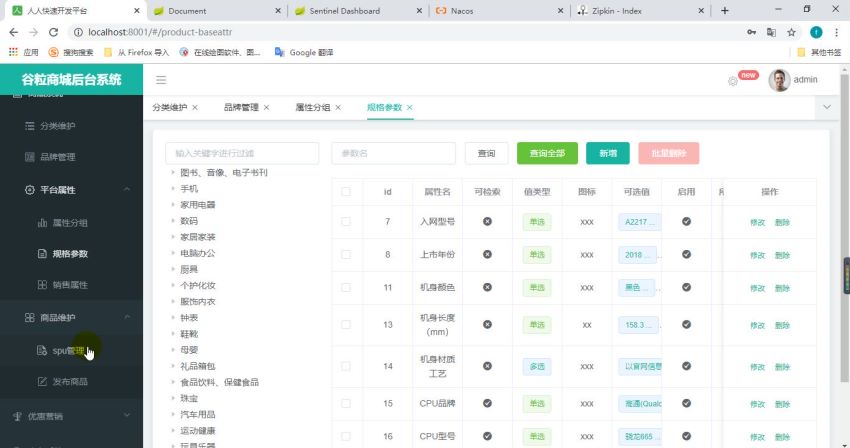The image size is (850, 448).
Task: Click 删除 for 入网型号 row
Action: click(782, 222)
